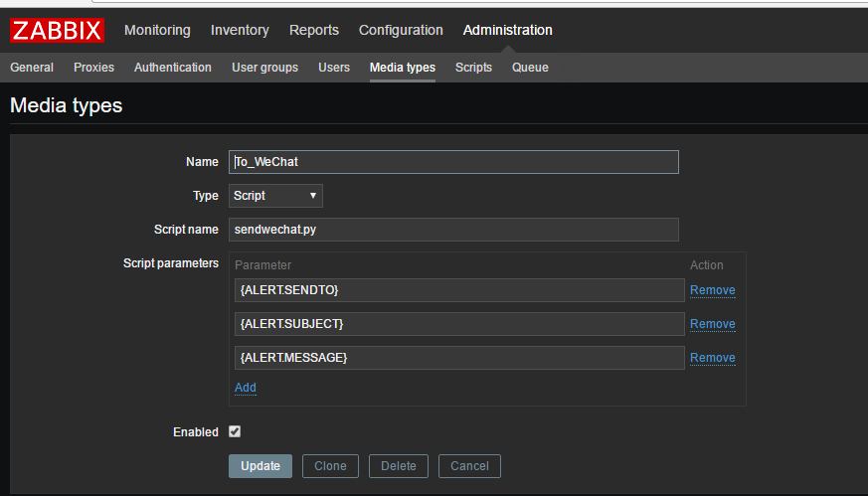Click the Cancel button
Screen dimensions: 868x496
469,466
